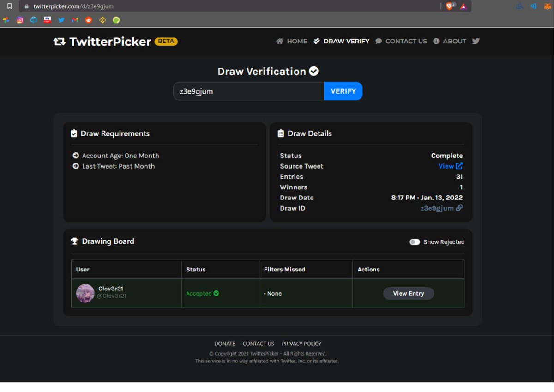Open CONTACT US in top navigation
The width and height of the screenshot is (554, 392).
[x=401, y=41]
